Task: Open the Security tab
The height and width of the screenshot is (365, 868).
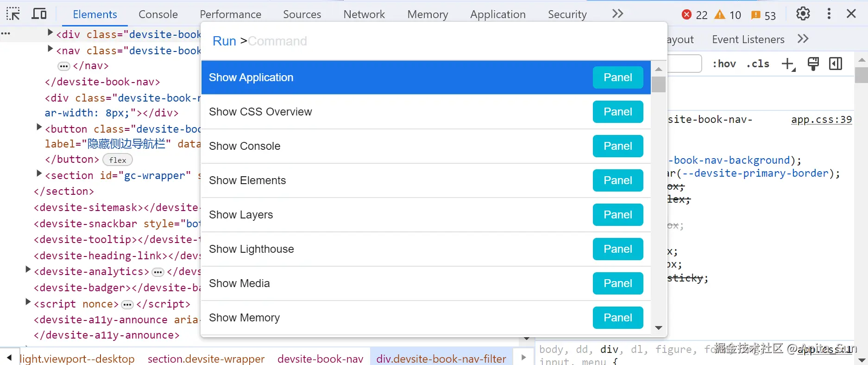Action: pyautogui.click(x=567, y=14)
